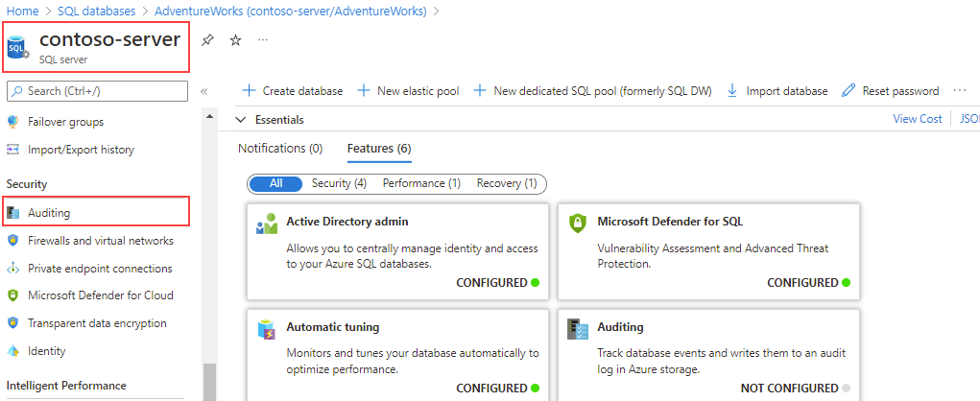Click the contoso-server page title

(x=110, y=40)
